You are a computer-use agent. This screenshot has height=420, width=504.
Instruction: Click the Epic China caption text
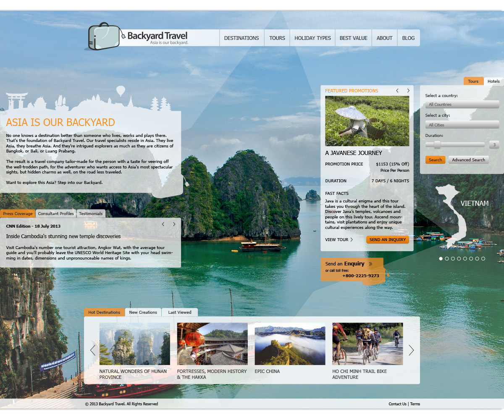267,371
